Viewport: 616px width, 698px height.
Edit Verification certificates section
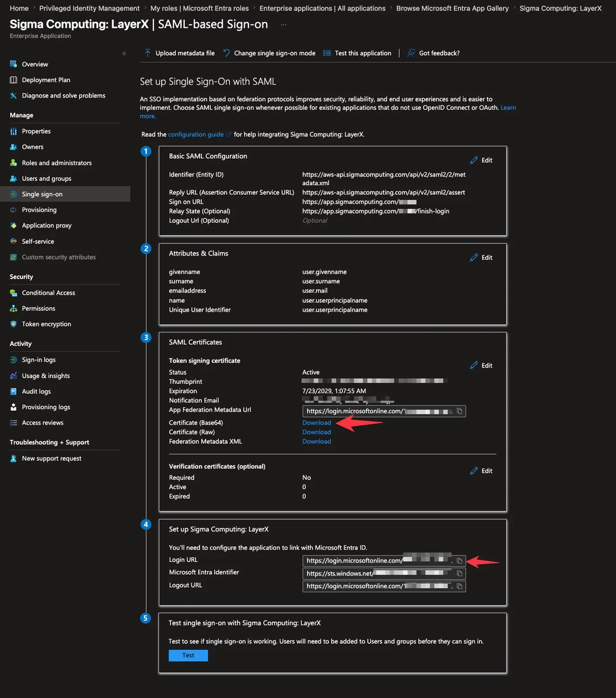pyautogui.click(x=481, y=471)
